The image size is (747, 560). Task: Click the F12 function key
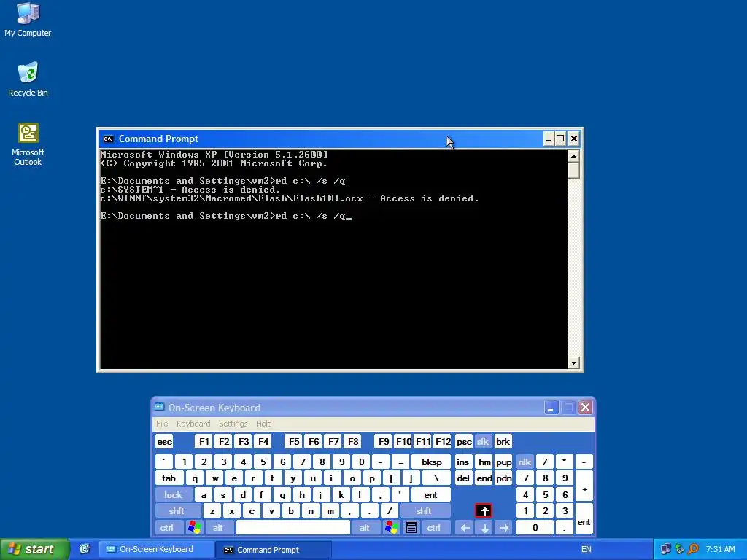click(443, 441)
